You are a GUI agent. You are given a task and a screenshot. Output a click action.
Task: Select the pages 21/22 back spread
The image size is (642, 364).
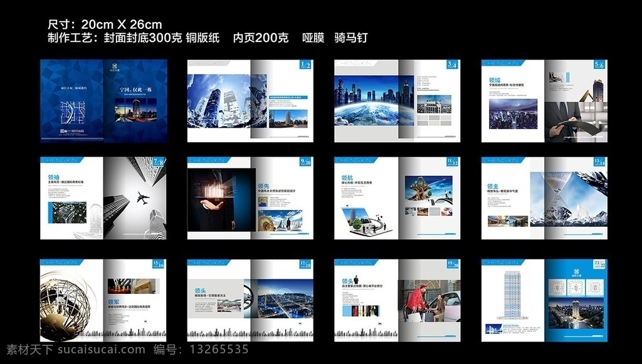tap(544, 300)
